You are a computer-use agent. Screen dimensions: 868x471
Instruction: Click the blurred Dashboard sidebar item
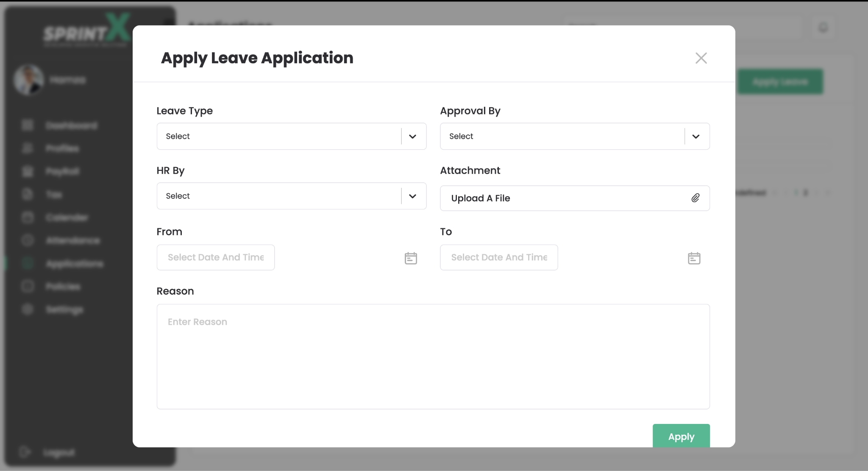click(71, 125)
